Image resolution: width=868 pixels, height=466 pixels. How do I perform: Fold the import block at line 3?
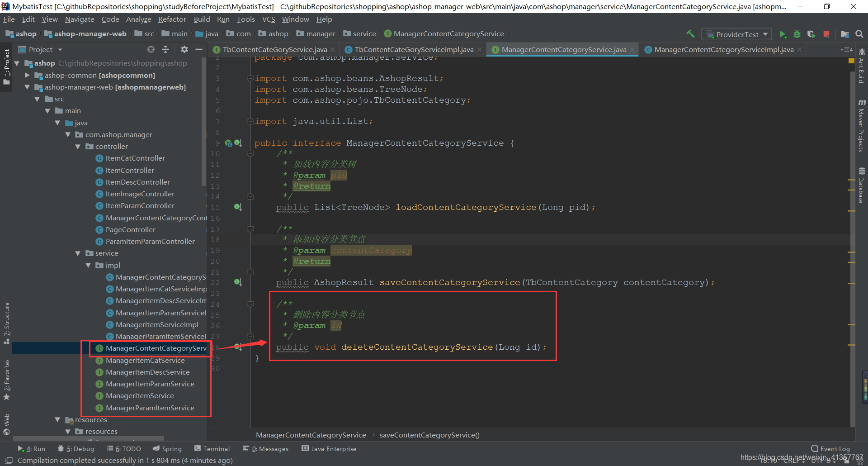pos(250,78)
